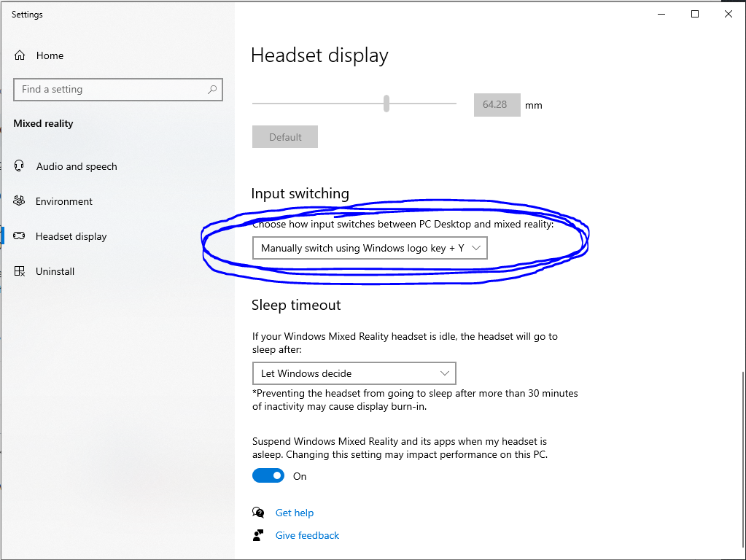
Task: Click the Uninstall icon in sidebar
Action: pyautogui.click(x=20, y=271)
